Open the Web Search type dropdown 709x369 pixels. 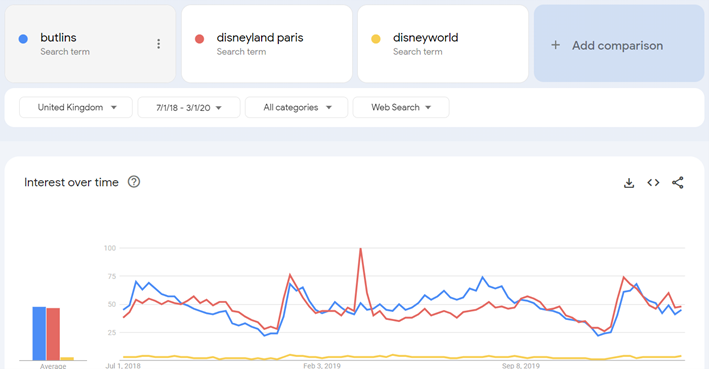(x=401, y=107)
